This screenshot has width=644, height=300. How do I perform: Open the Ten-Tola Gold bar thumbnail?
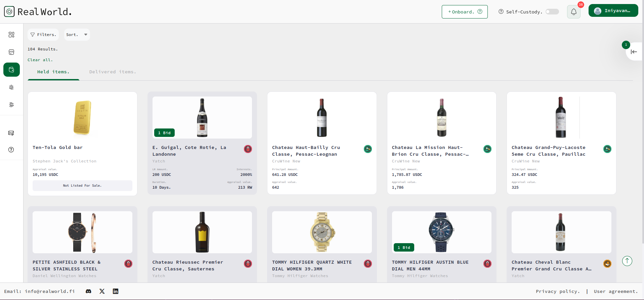[82, 118]
